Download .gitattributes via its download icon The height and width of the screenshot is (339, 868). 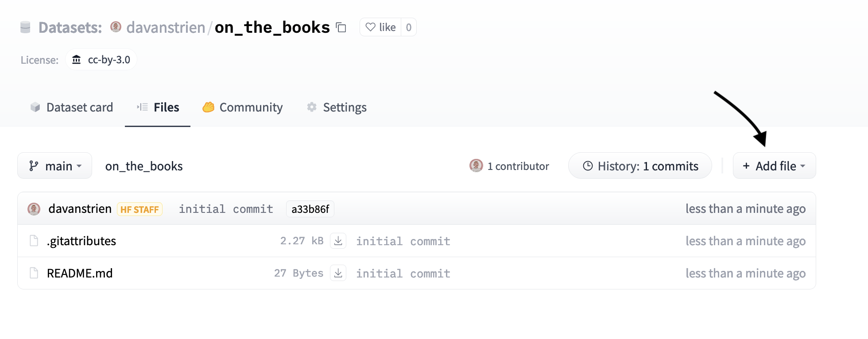(x=338, y=241)
